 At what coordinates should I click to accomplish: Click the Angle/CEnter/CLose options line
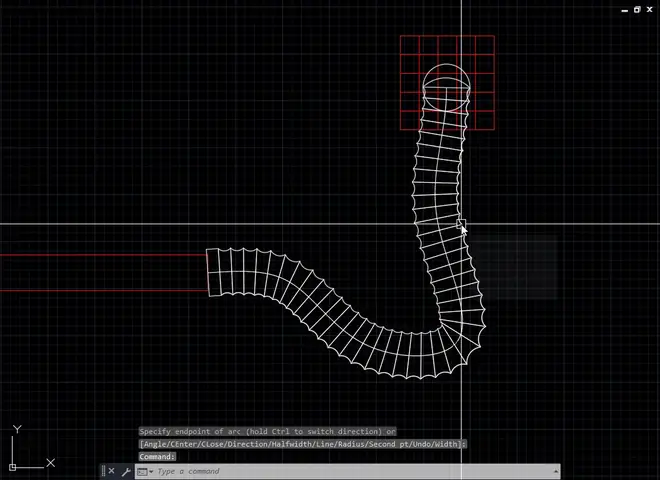(x=303, y=444)
